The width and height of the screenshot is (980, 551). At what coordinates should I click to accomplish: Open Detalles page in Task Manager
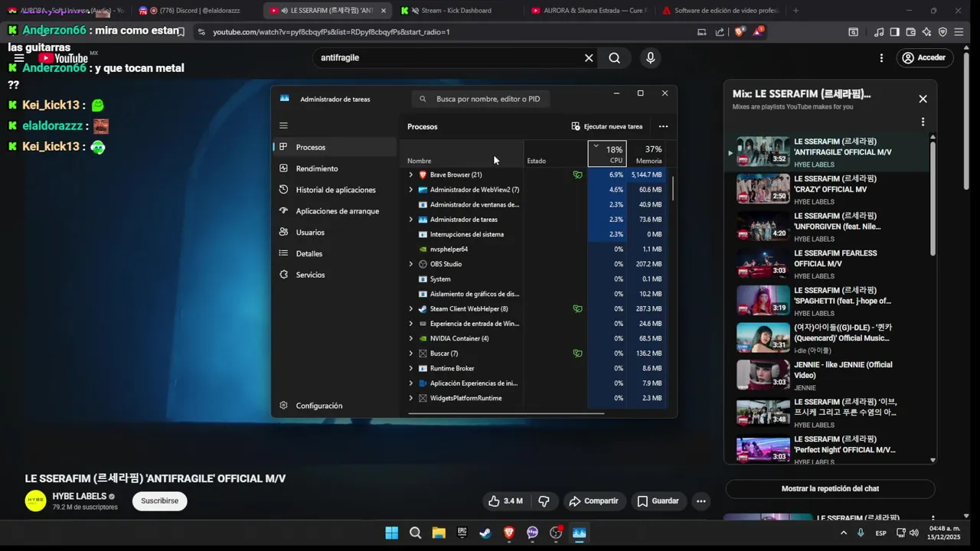coord(335,253)
